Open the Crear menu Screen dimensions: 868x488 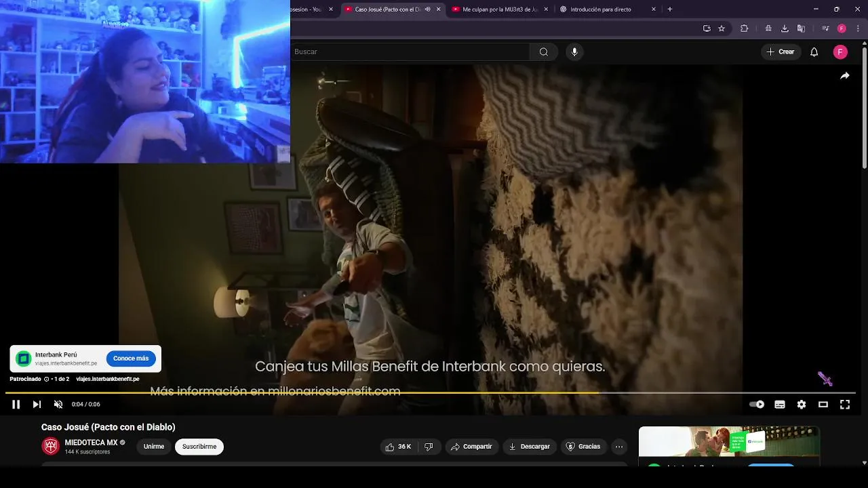780,52
